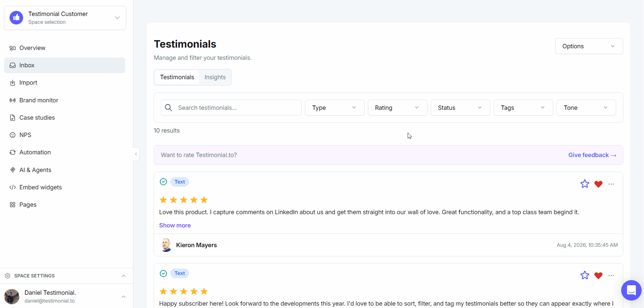Click the search magnifier icon
Viewport: 644px width, 308px height.
(168, 108)
